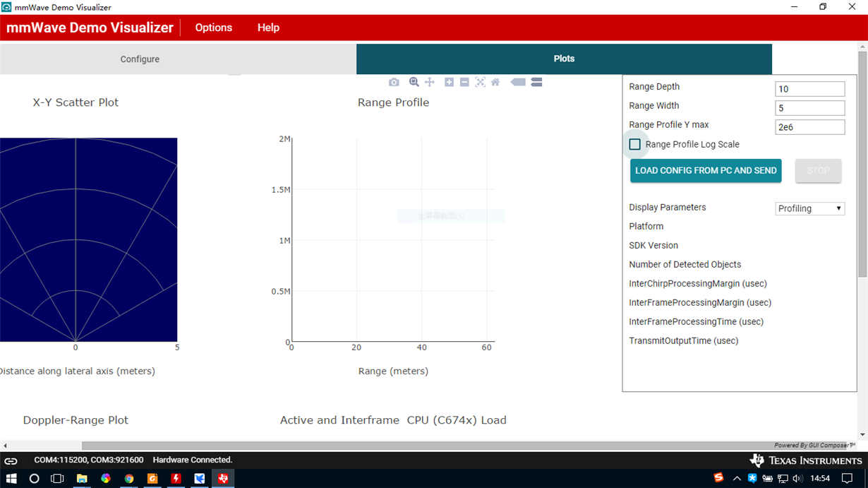Zoom in with the plus icon
The height and width of the screenshot is (488, 868).
click(449, 83)
